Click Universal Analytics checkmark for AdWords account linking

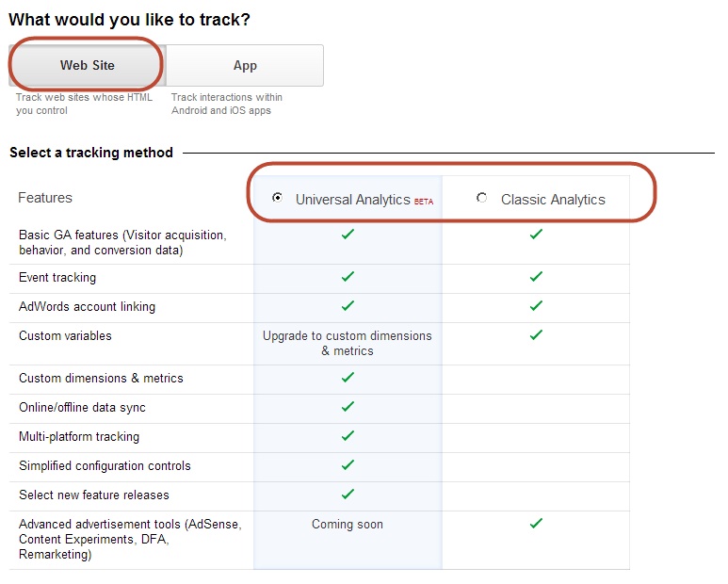(x=348, y=306)
